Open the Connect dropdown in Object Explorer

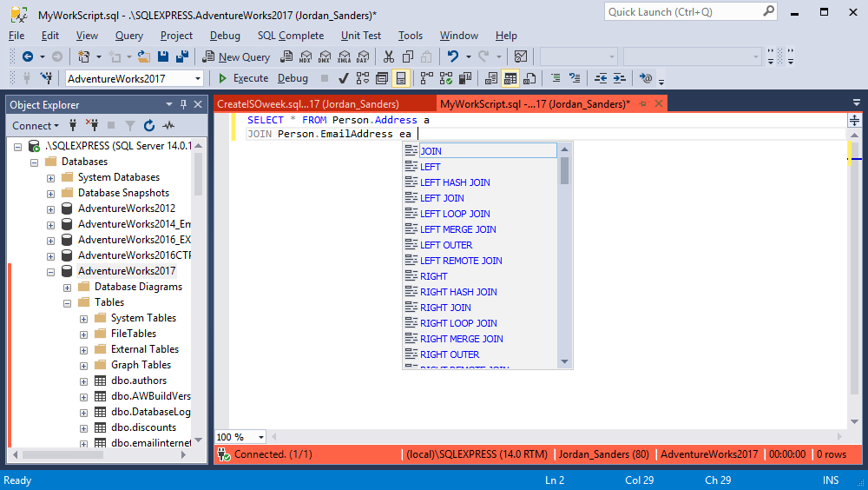click(x=36, y=126)
